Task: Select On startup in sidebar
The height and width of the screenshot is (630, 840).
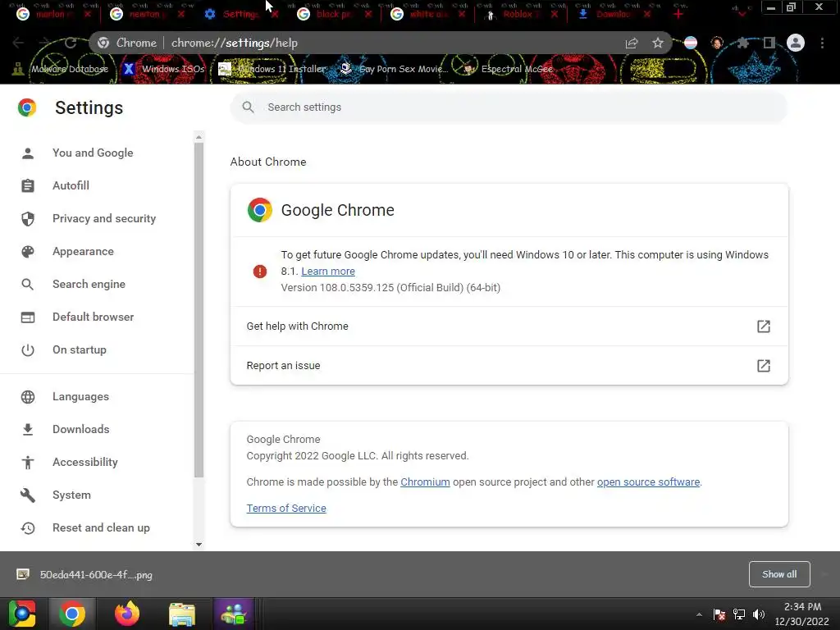Action: pos(80,349)
